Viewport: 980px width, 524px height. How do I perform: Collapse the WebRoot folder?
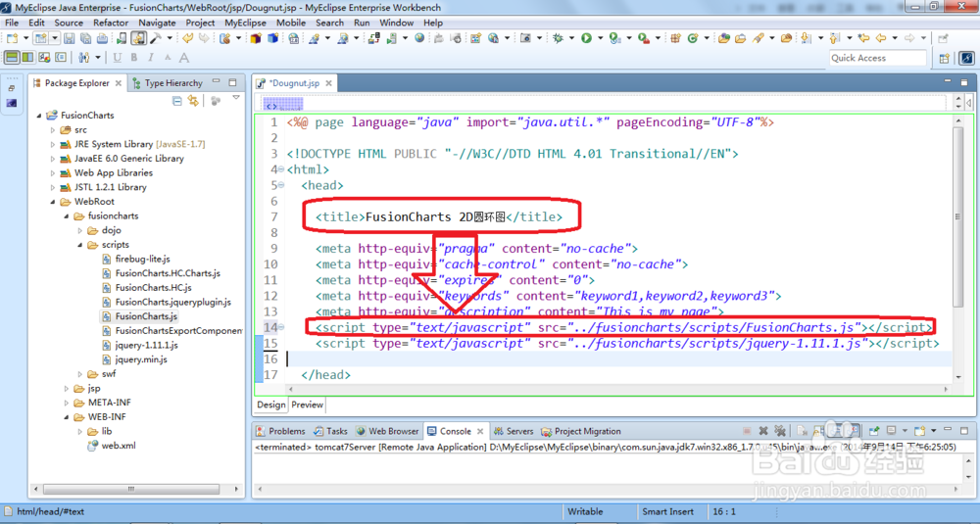53,202
